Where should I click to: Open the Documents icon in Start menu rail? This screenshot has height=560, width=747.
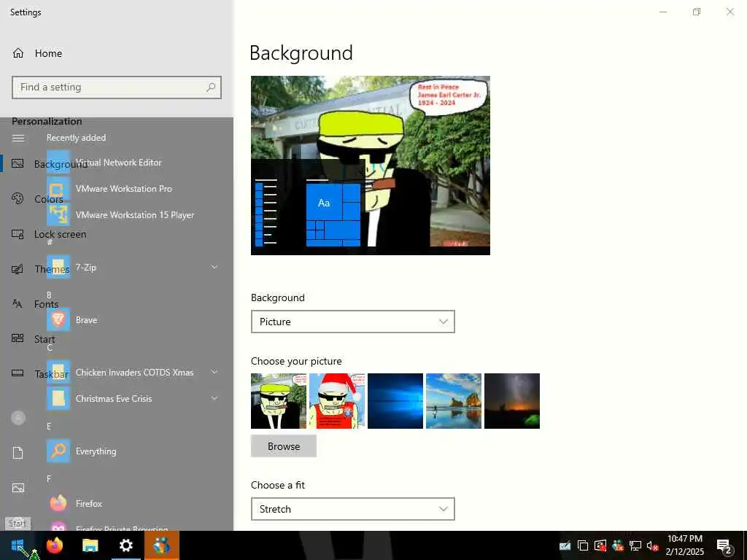18,452
